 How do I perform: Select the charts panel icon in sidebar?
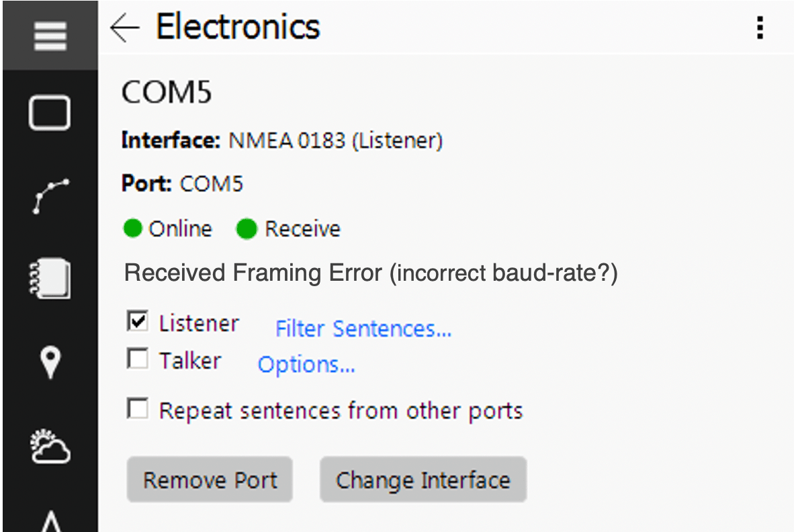50,113
